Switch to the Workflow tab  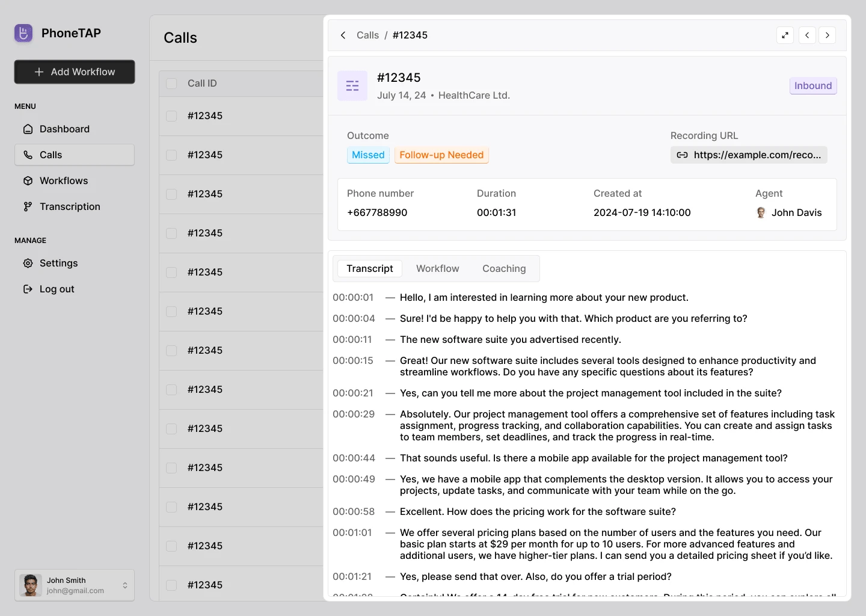coord(437,269)
